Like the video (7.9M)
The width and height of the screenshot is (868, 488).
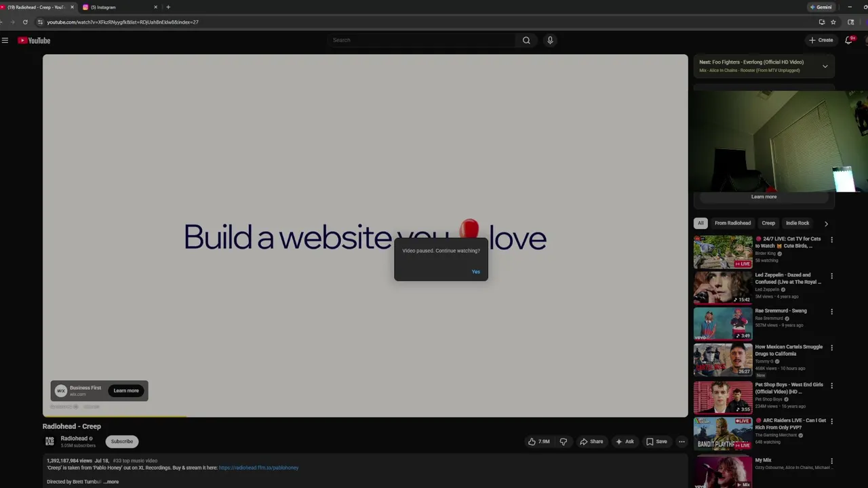(x=539, y=441)
